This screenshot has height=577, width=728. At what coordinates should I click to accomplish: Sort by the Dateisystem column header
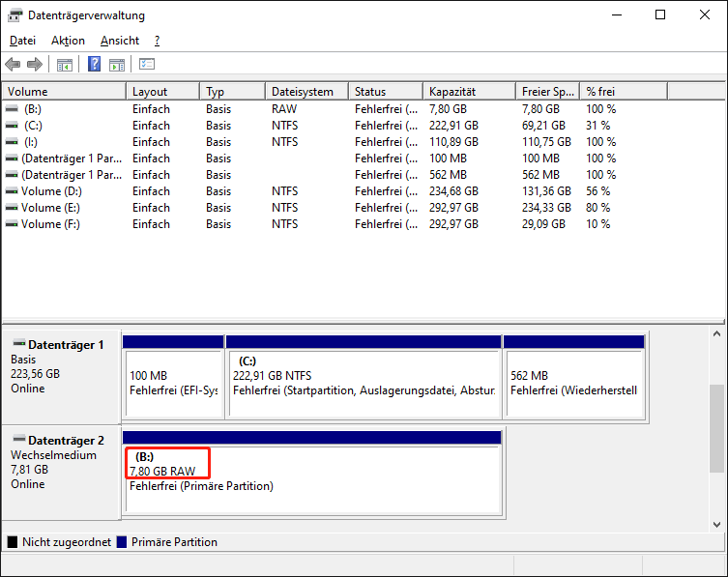306,92
